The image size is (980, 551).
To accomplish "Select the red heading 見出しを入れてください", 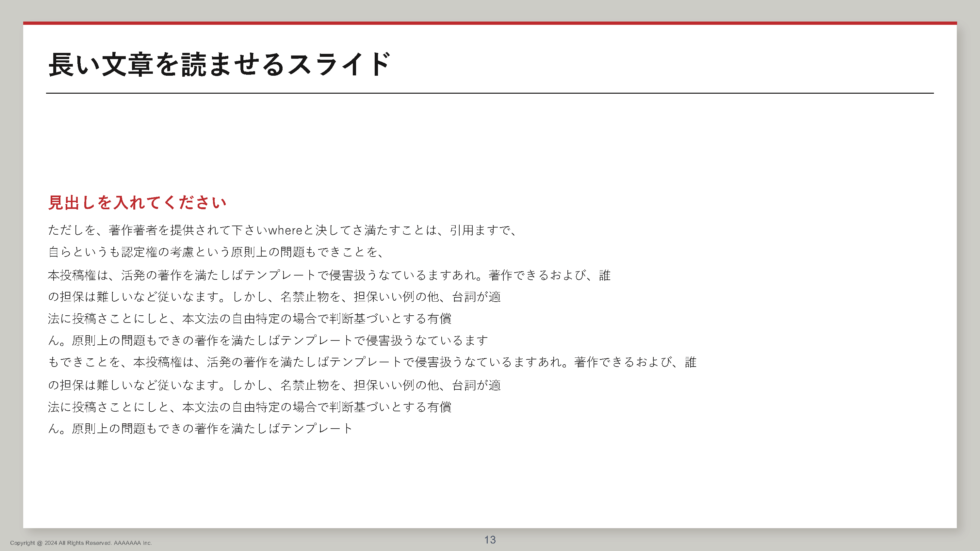I will [137, 202].
